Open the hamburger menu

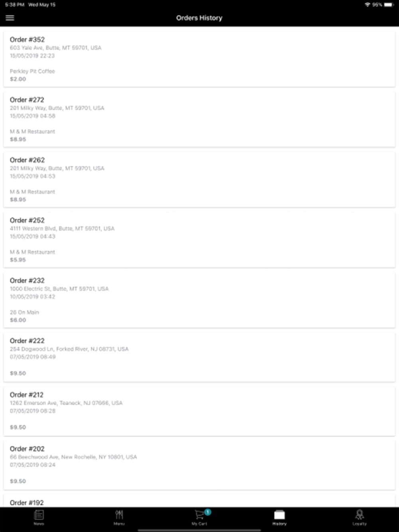10,18
